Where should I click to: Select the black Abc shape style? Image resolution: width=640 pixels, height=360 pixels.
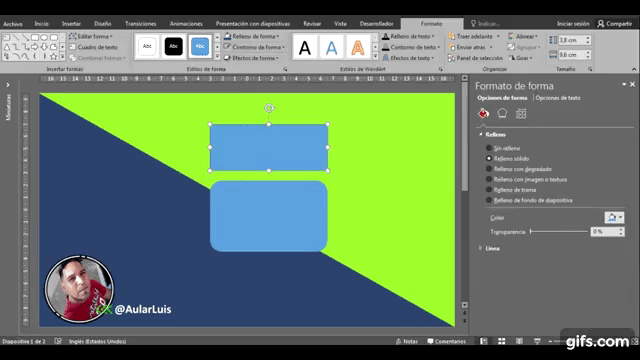click(x=173, y=46)
